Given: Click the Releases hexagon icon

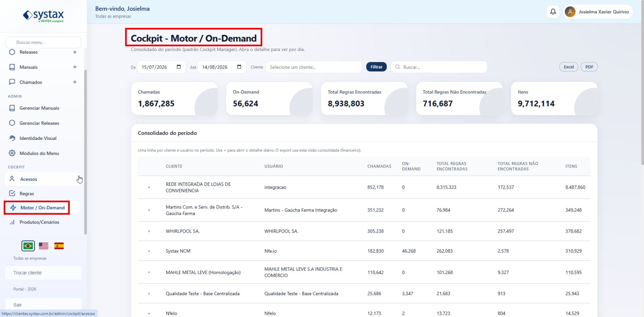Looking at the screenshot, I should pos(12,52).
